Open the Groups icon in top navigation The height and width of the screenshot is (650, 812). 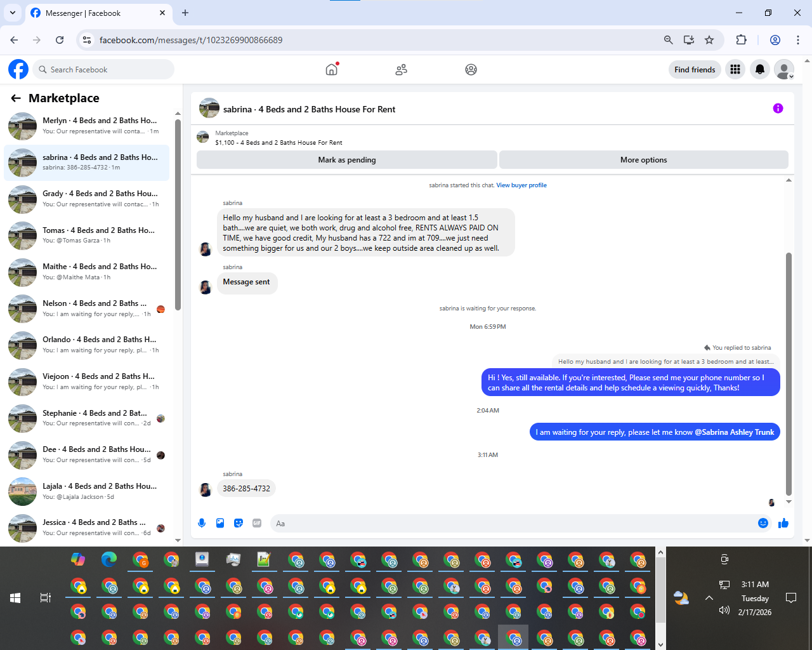point(471,70)
